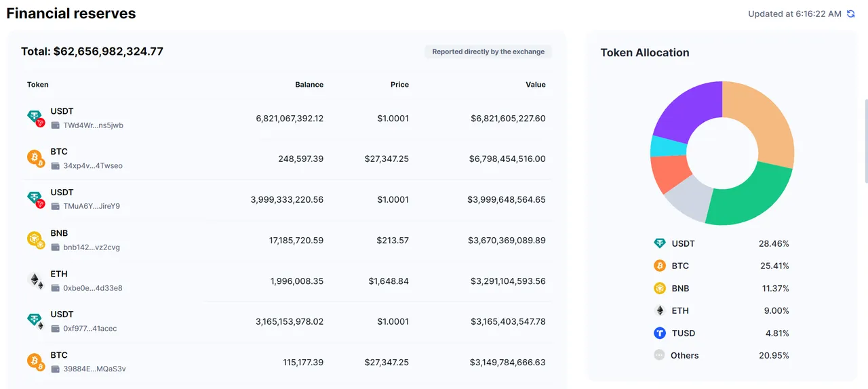Click the Others icon in the allocation legend
Viewport: 868px width, 389px height.
click(660, 355)
